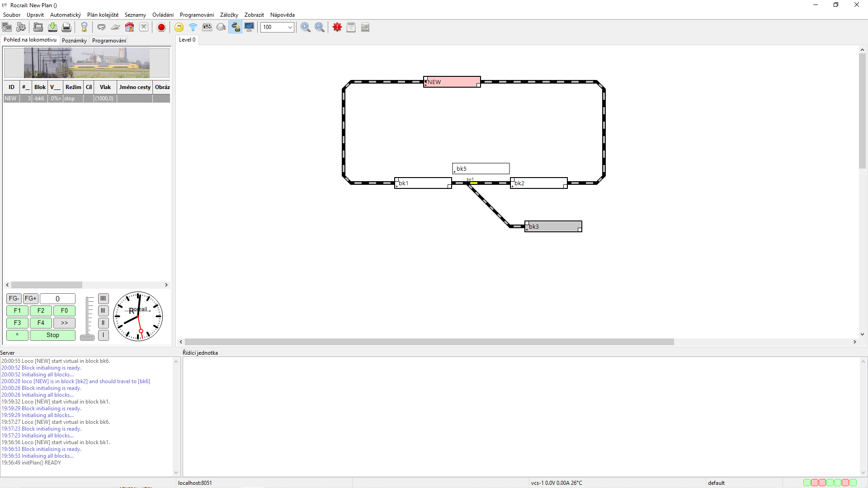The image size is (868, 488).
Task: Toggle the F2 locomotive function
Action: [41, 311]
